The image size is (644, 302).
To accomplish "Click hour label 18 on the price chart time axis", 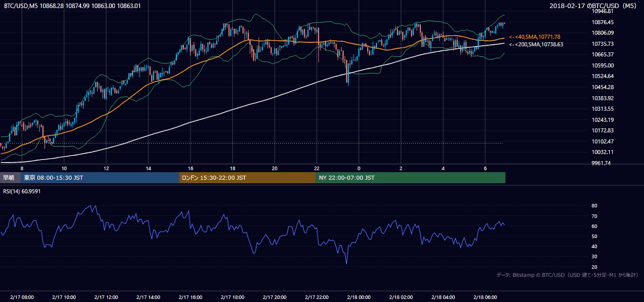I will point(232,168).
